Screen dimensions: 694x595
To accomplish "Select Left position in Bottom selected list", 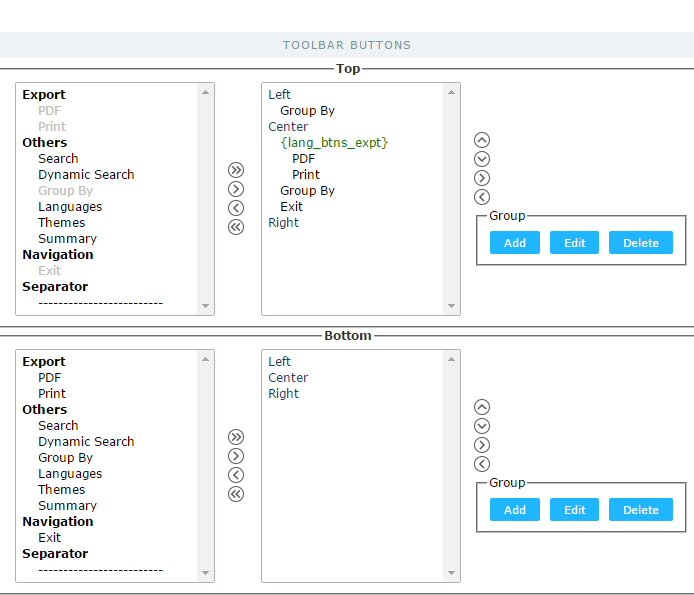I will [279, 361].
